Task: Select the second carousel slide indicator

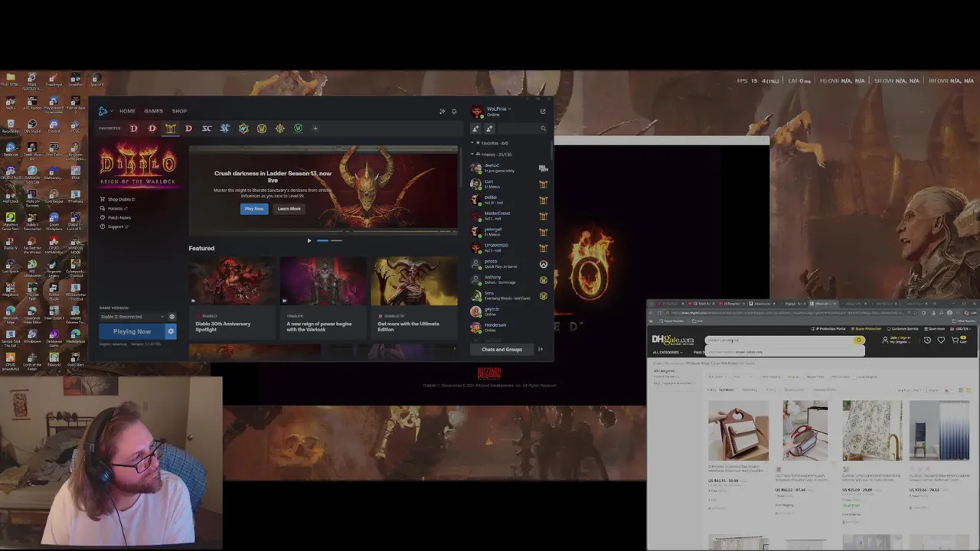Action: pos(336,241)
